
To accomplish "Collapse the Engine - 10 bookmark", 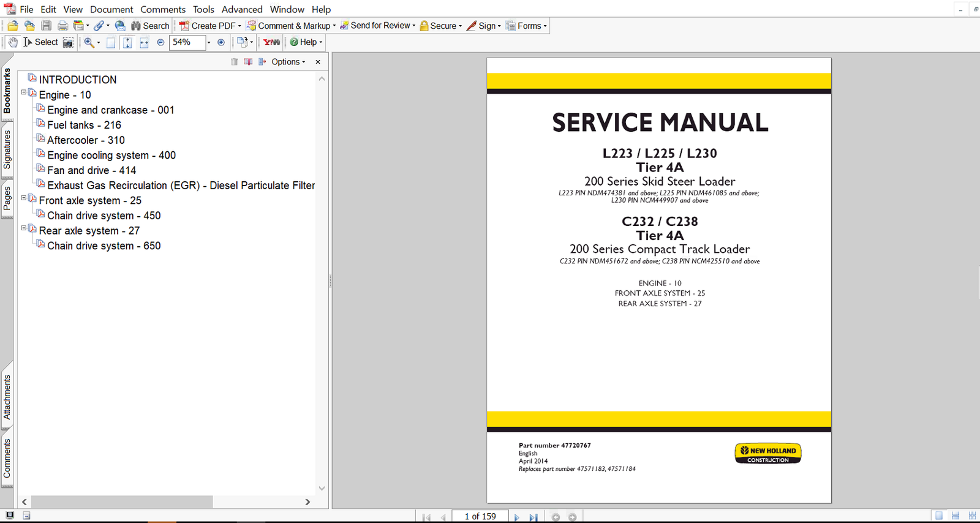I will point(24,92).
